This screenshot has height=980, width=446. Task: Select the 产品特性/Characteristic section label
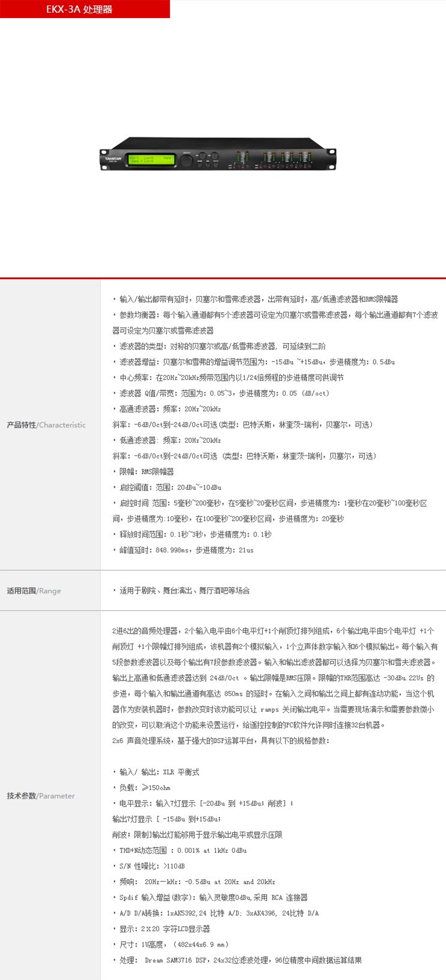(x=46, y=425)
